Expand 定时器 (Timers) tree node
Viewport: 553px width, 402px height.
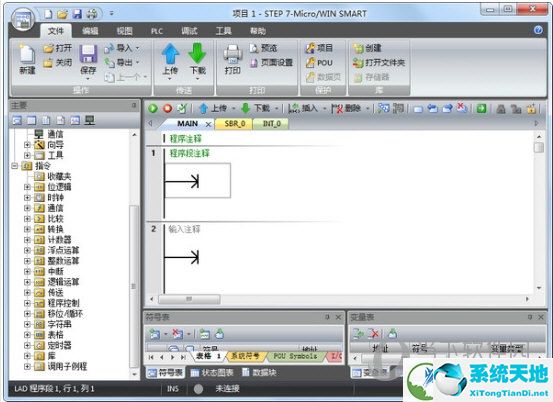(28, 345)
